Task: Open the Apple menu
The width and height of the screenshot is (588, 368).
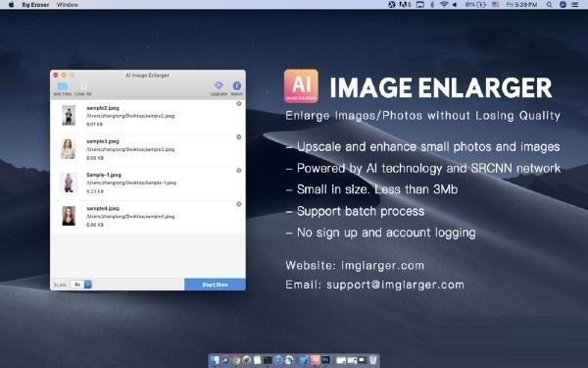Action: (11, 5)
